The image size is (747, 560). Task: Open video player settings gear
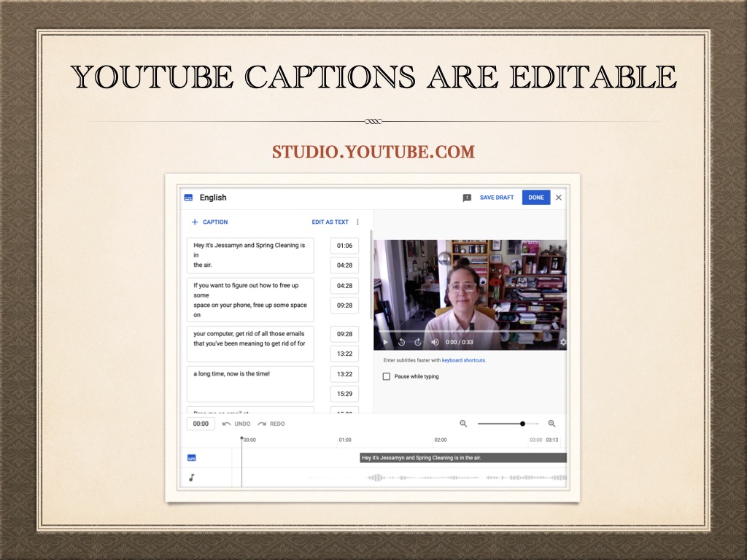click(x=562, y=342)
